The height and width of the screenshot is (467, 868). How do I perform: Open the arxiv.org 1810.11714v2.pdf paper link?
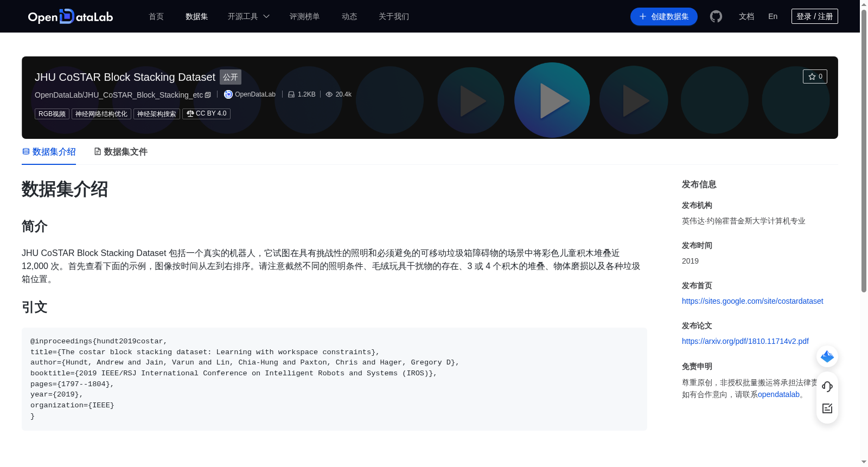pyautogui.click(x=745, y=341)
